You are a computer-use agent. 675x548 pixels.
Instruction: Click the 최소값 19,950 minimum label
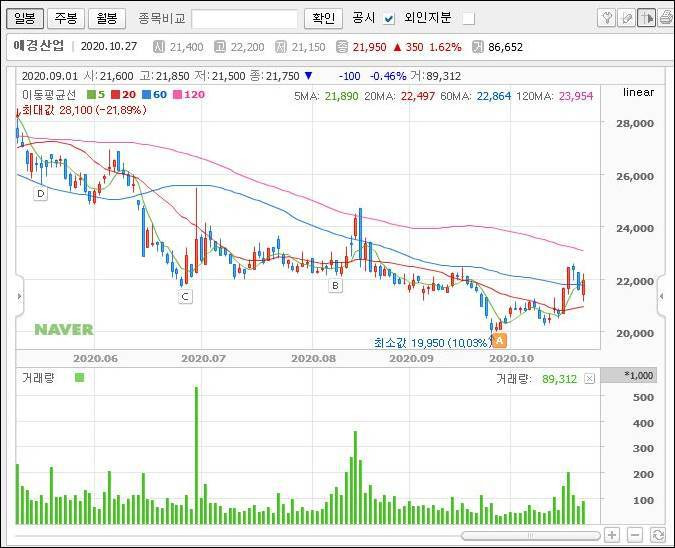(x=432, y=343)
